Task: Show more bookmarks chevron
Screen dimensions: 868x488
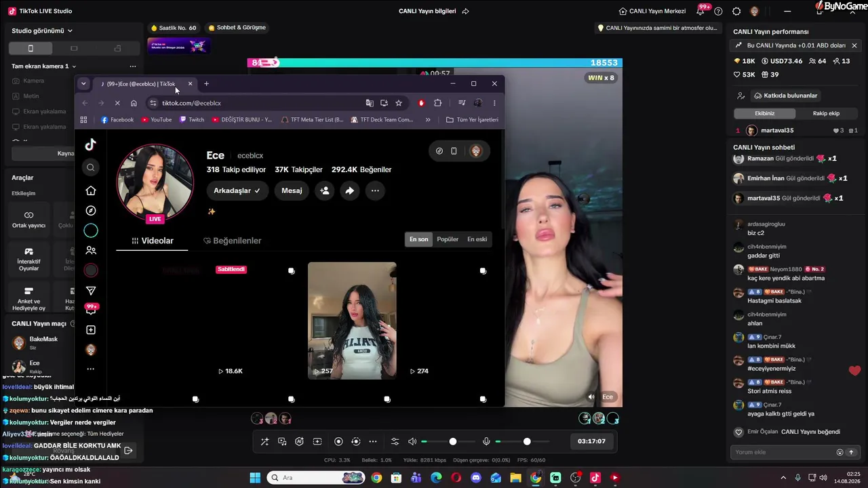Action: 428,120
